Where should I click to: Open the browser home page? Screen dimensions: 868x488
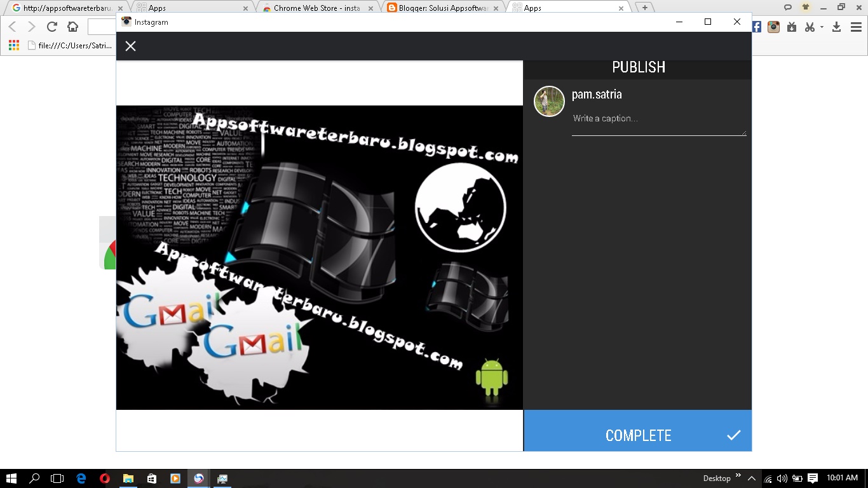click(x=73, y=27)
